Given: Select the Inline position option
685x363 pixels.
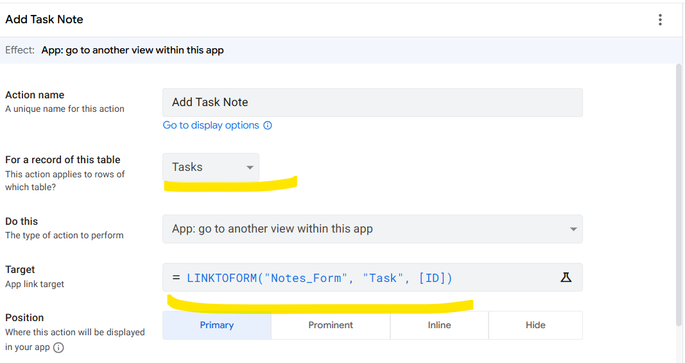Looking at the screenshot, I should point(439,325).
